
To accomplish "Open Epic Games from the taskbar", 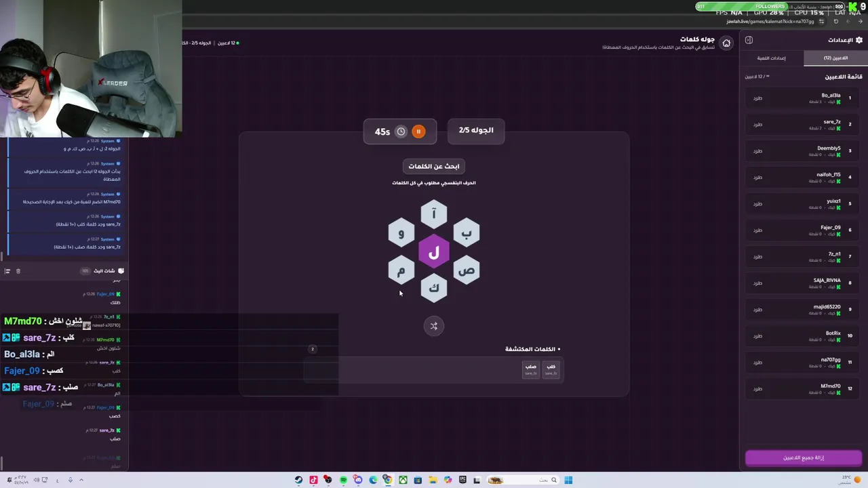I will coord(462,481).
